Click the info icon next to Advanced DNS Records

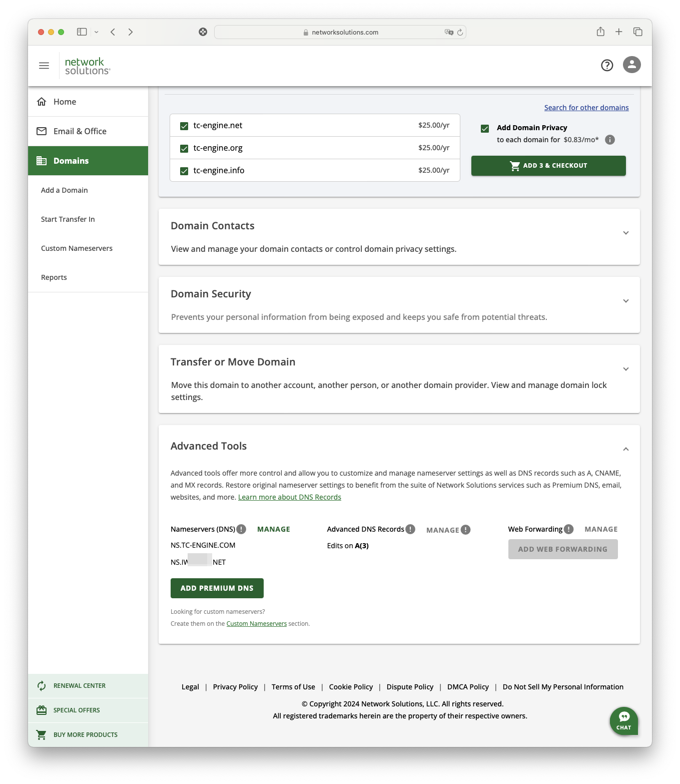410,529
